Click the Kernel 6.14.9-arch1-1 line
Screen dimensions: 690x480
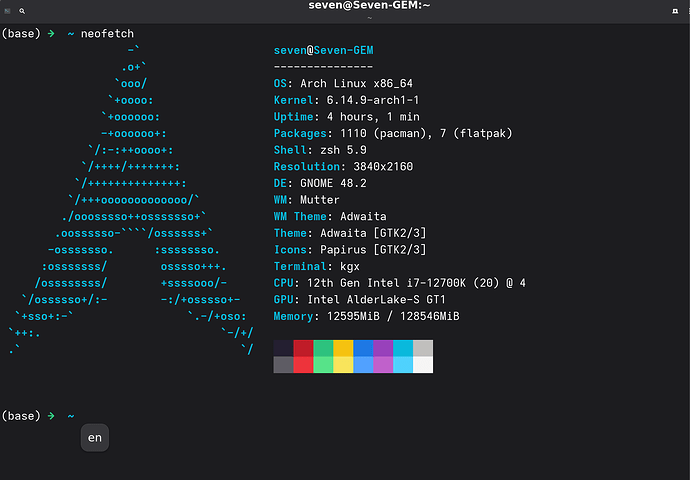(x=346, y=100)
